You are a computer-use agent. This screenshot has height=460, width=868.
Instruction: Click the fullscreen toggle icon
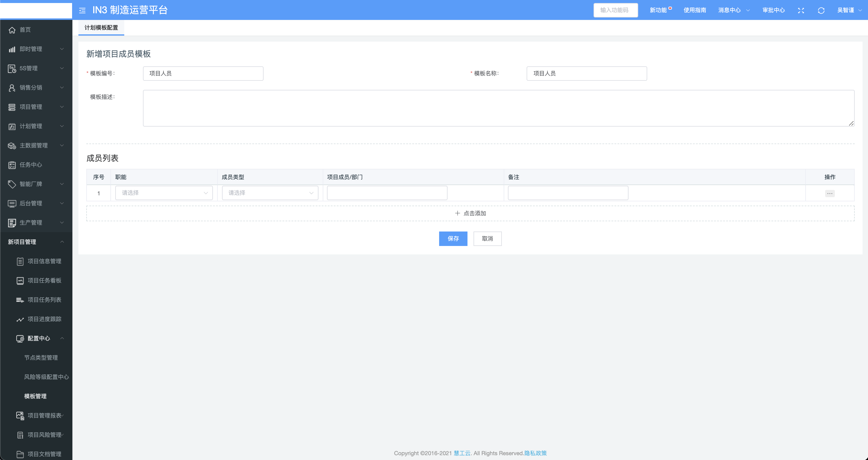(801, 11)
